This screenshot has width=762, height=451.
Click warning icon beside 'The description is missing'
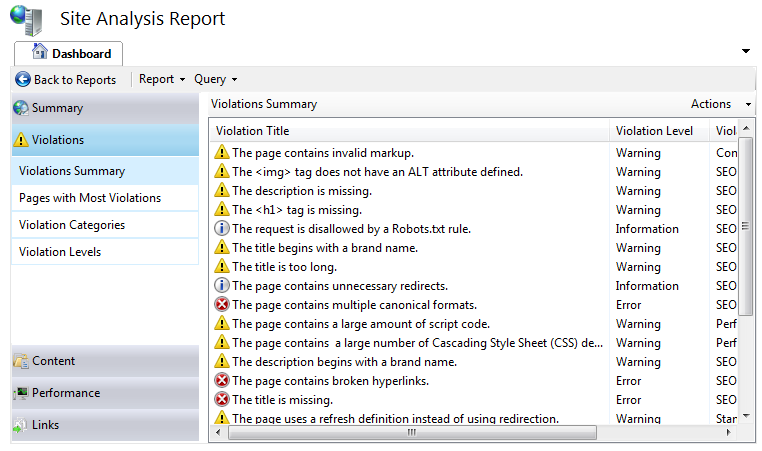[x=222, y=190]
